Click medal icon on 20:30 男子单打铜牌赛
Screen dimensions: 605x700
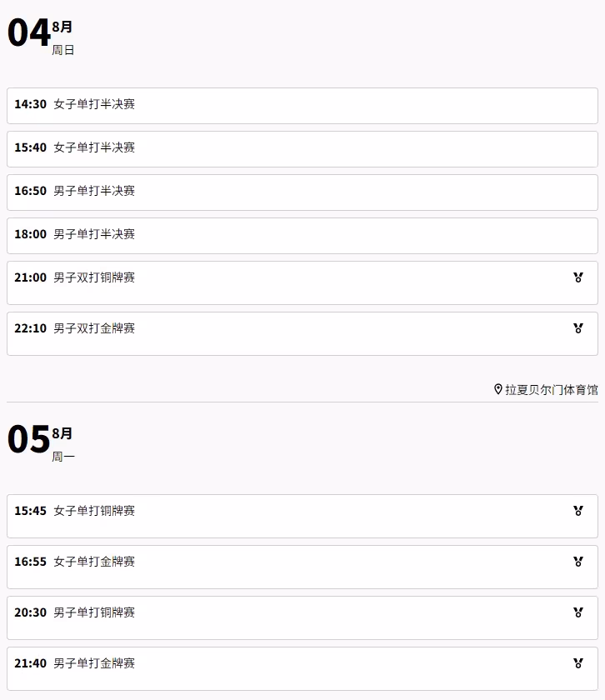click(x=578, y=612)
